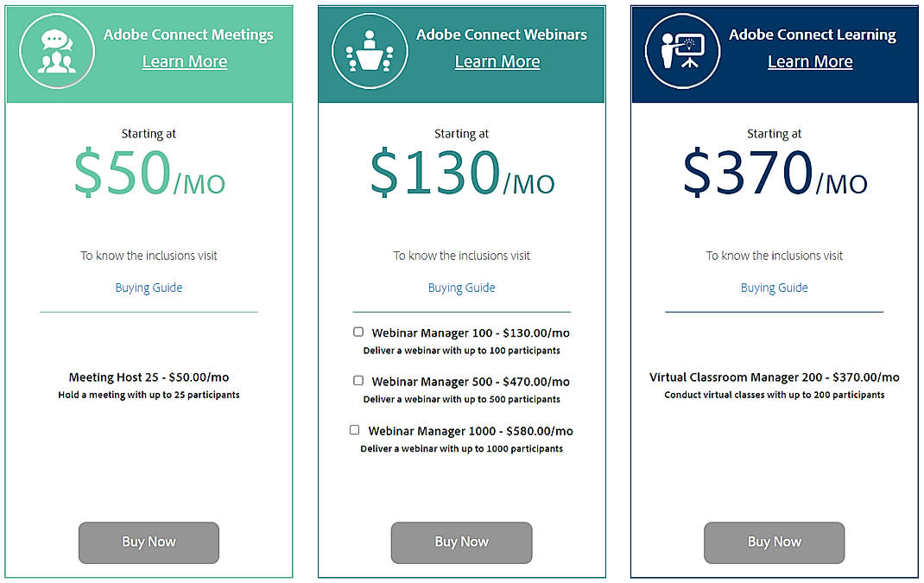Open Learn More for Adobe Connect Learning
Viewport: 924px width, 583px height.
[810, 60]
